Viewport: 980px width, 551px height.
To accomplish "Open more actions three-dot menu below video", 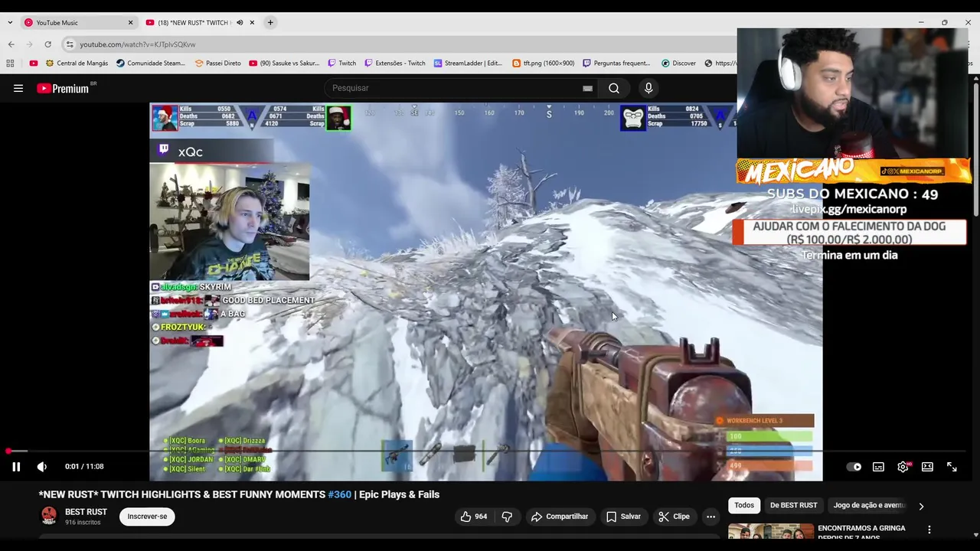I will pos(710,517).
